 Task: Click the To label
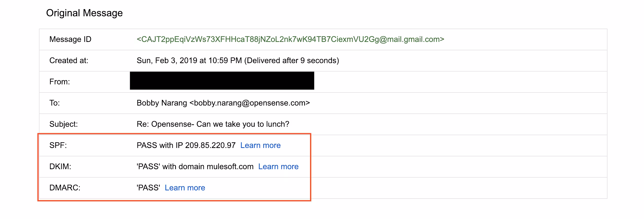(55, 103)
